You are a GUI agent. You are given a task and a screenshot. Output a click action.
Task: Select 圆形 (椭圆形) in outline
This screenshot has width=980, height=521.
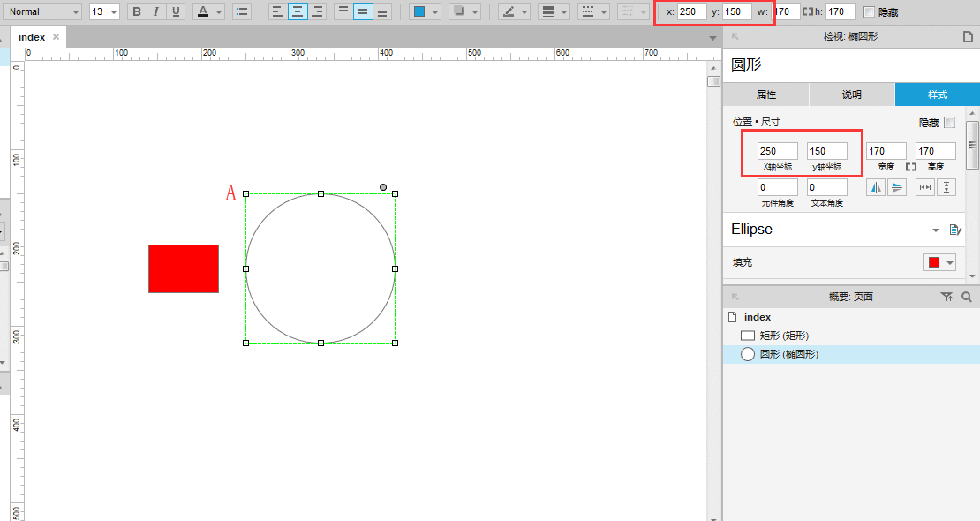[x=788, y=354]
